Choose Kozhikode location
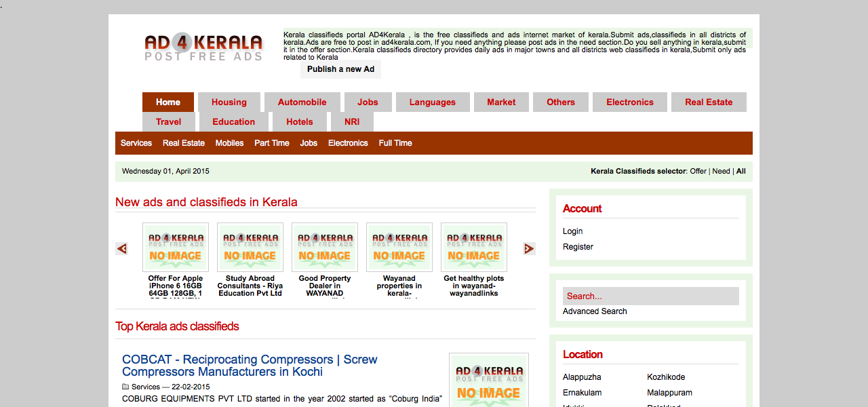This screenshot has width=868, height=407. tap(666, 377)
